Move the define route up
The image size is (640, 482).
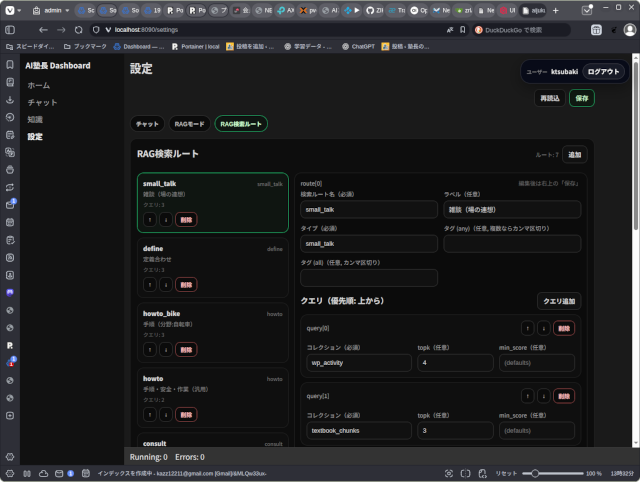pos(149,284)
